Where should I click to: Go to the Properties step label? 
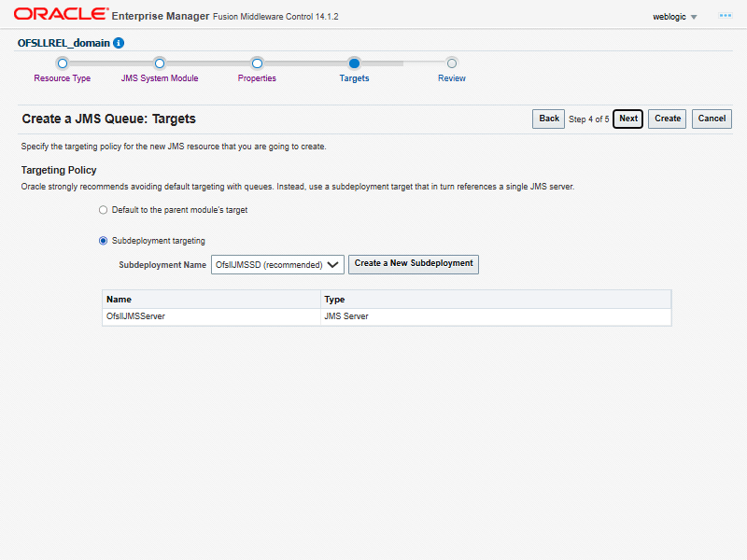(257, 78)
